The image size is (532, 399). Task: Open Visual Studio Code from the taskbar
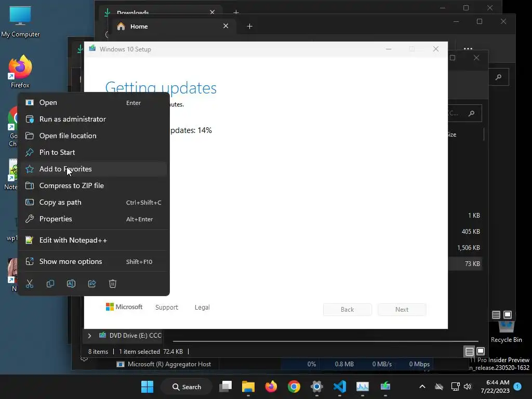340,387
